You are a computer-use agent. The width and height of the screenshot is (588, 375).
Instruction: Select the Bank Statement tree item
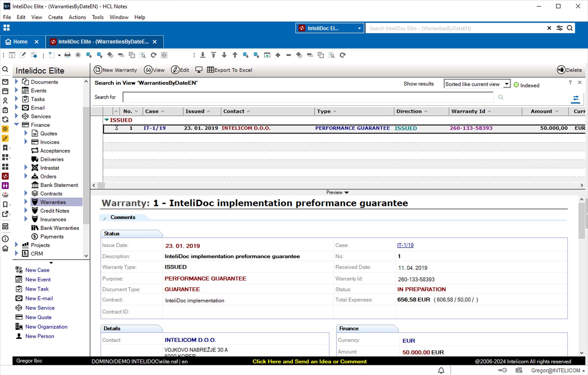coord(59,185)
